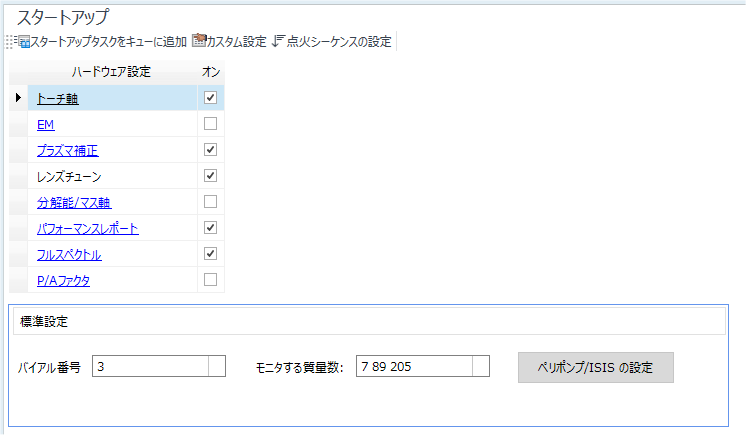This screenshot has width=746, height=435.
Task: Open the バイアル番号 dropdown arrow
Action: (x=216, y=366)
